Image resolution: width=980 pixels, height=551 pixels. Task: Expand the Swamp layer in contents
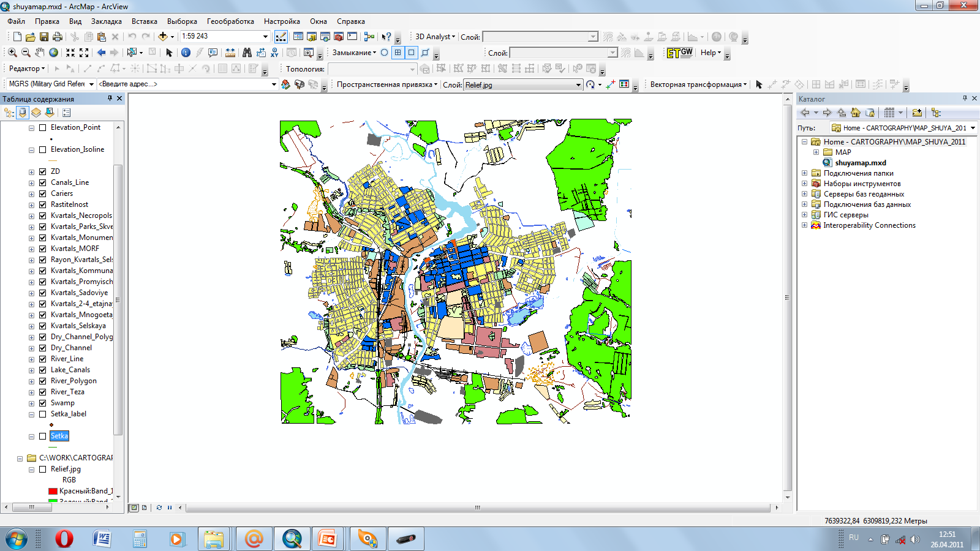[x=31, y=403]
